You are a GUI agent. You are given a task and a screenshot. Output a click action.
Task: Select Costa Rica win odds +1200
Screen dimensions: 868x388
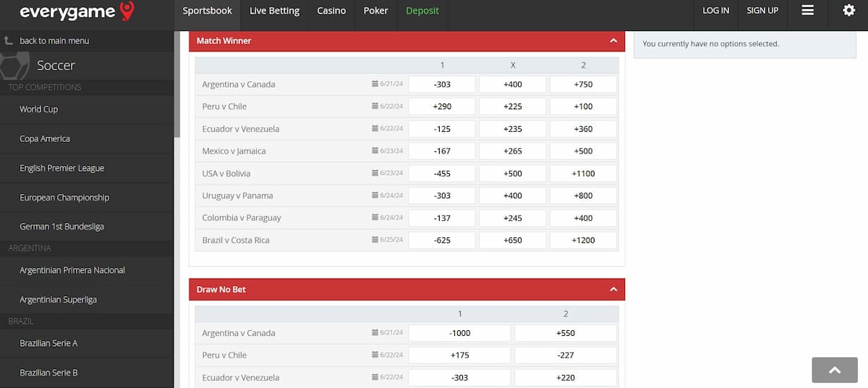pyautogui.click(x=584, y=240)
